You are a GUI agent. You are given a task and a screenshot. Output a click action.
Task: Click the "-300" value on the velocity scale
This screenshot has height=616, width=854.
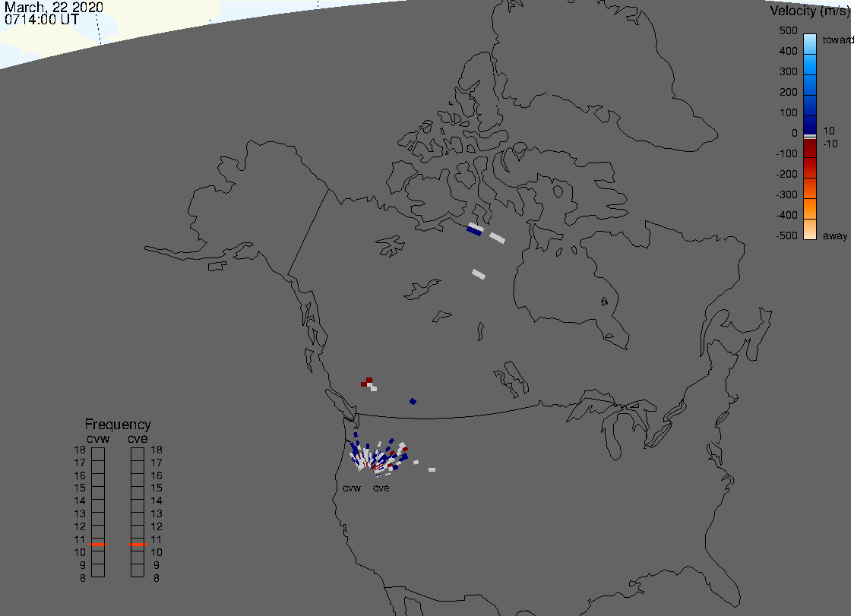(x=786, y=195)
